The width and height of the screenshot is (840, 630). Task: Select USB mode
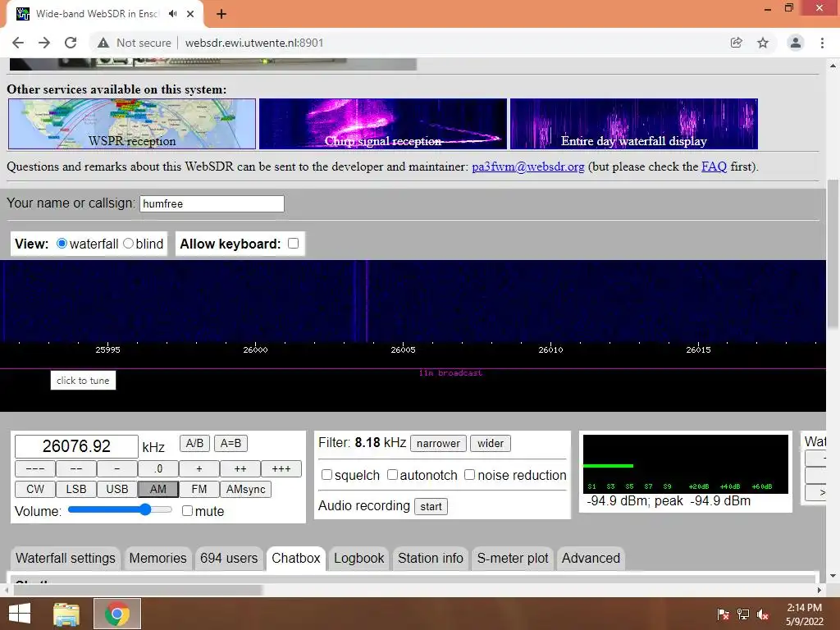(x=116, y=489)
